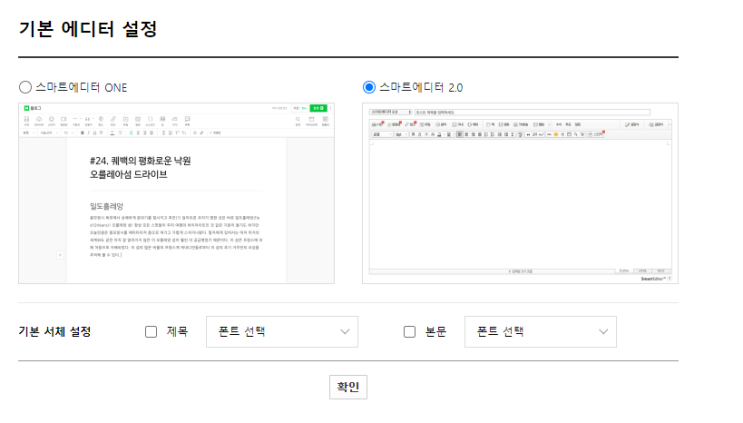Click the 기본 서체 설정 label
The width and height of the screenshot is (743, 423).
pyautogui.click(x=55, y=332)
